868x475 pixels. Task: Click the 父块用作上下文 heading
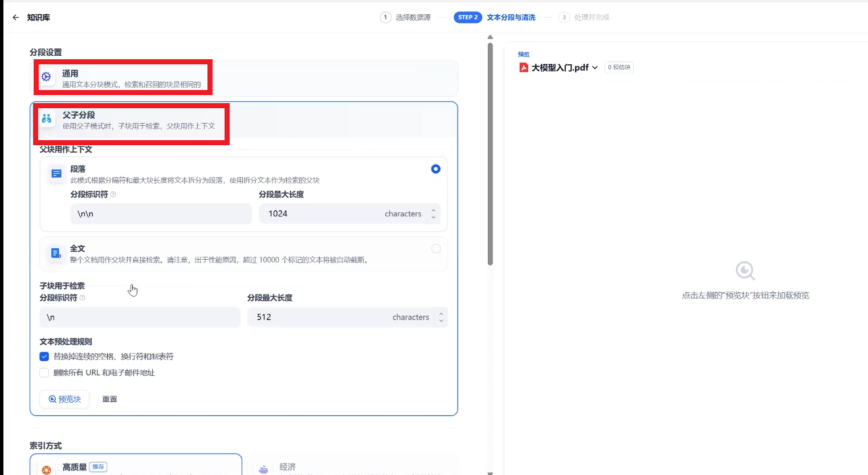(66, 149)
